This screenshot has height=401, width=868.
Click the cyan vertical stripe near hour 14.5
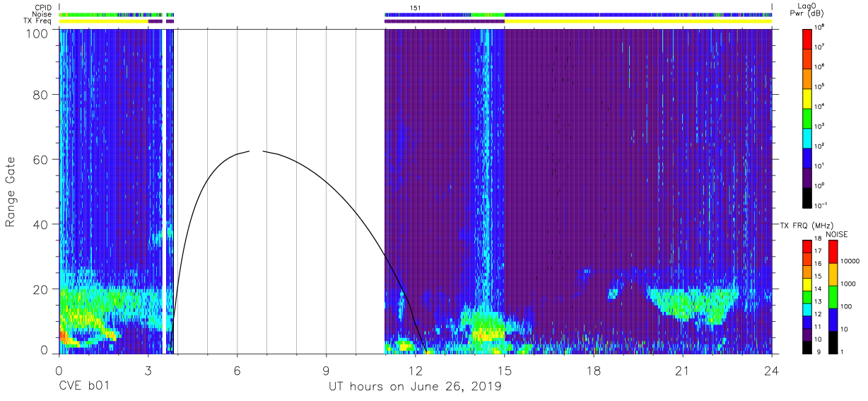485,170
